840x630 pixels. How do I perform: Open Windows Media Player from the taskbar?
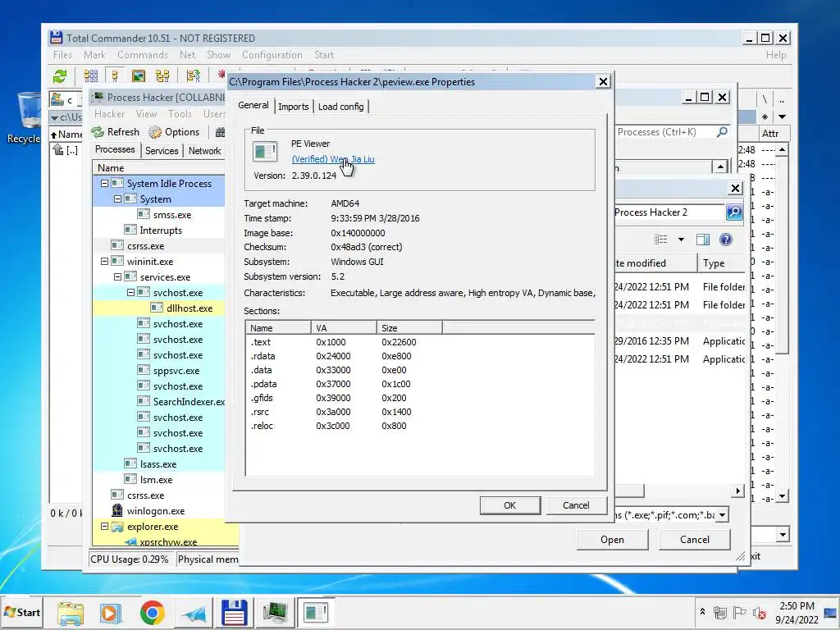(x=111, y=613)
